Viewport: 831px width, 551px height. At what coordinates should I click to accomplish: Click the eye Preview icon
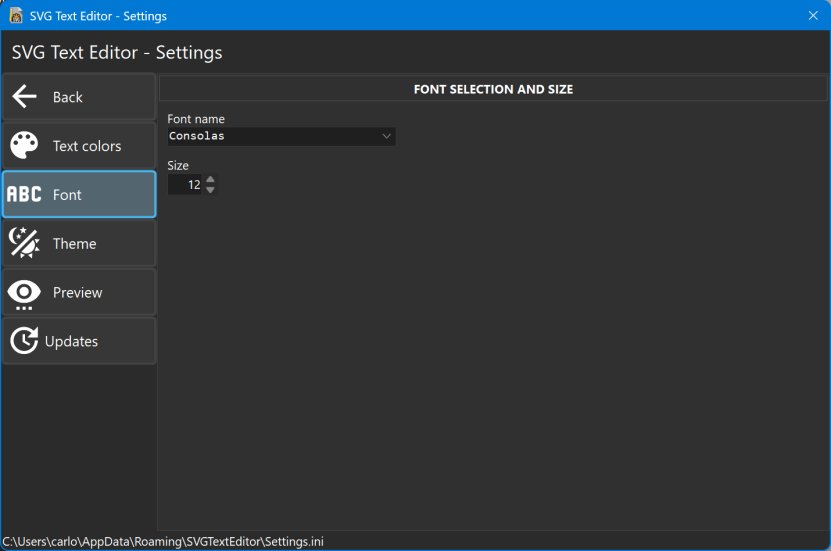24,294
